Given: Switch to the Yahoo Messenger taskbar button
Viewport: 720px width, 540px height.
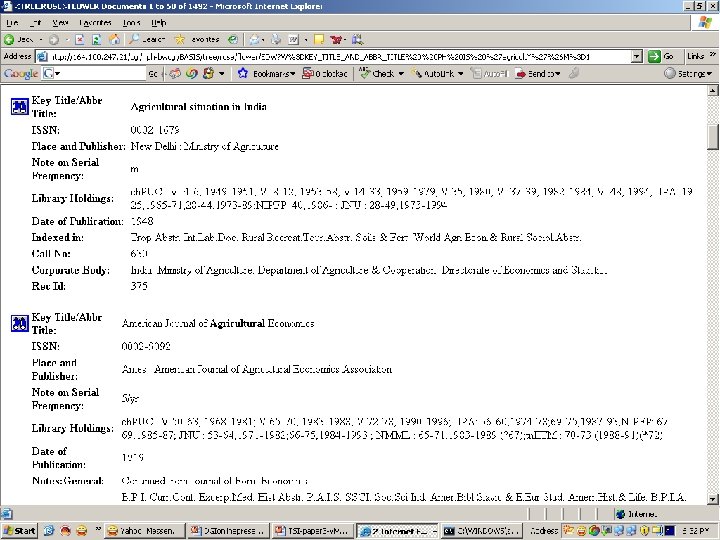Looking at the screenshot, I should coord(144,531).
